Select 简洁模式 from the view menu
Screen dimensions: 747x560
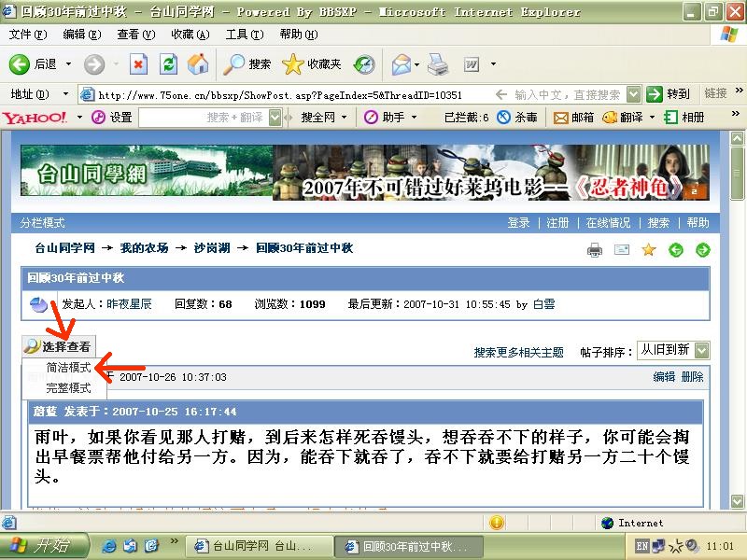coord(68,368)
